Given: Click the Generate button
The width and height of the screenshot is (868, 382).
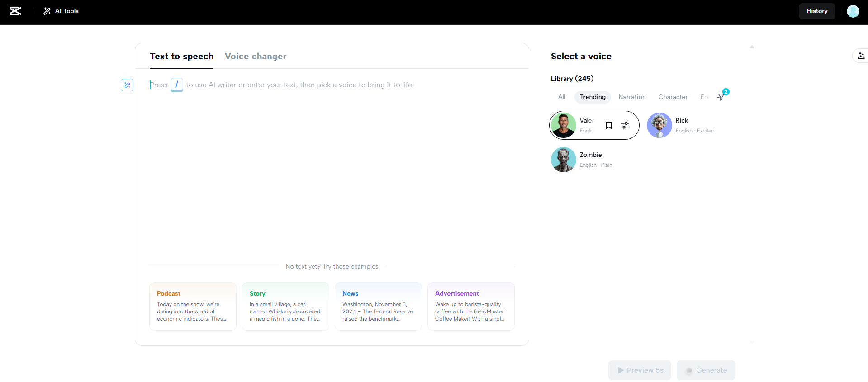Looking at the screenshot, I should (x=706, y=370).
